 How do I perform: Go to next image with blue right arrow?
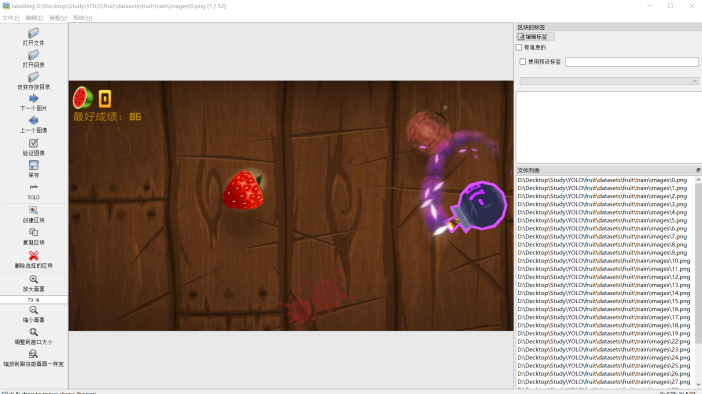click(34, 98)
